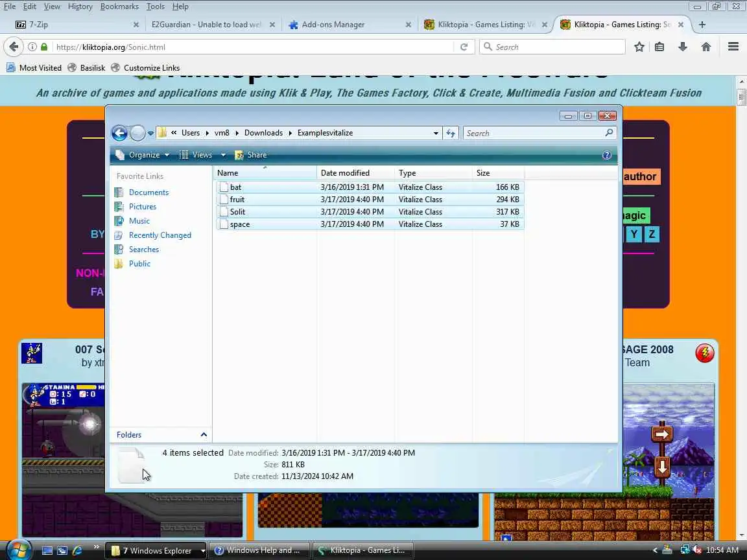Click Show Desktop quick launch icon

tap(47, 550)
